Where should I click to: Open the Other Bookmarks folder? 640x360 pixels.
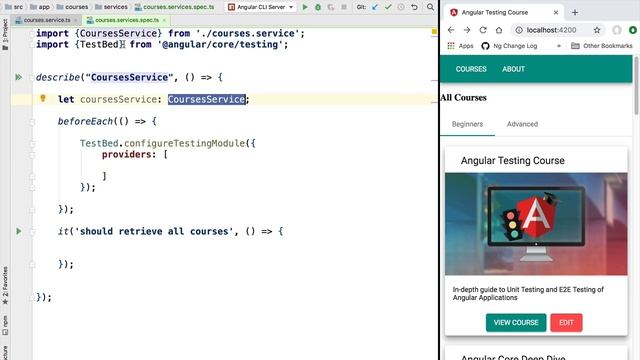click(x=602, y=46)
